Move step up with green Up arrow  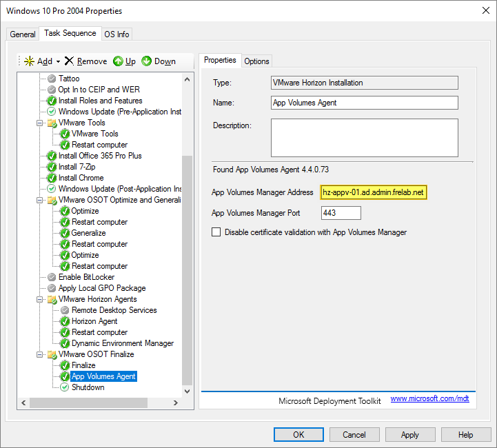click(118, 61)
